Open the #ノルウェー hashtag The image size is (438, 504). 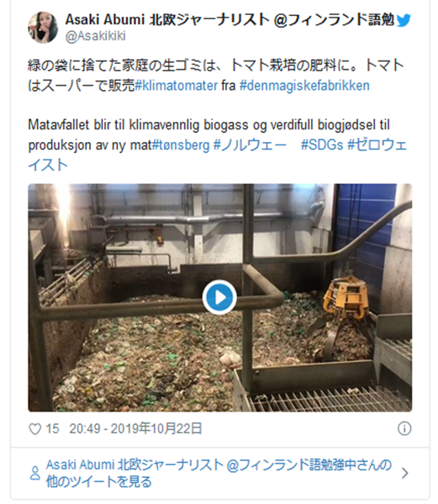point(250,145)
